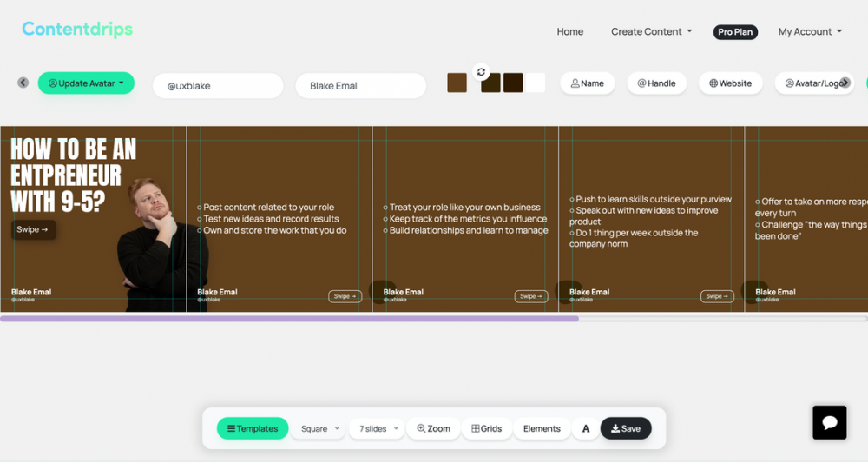Open the Create Content menu
The width and height of the screenshot is (868, 463).
(651, 31)
